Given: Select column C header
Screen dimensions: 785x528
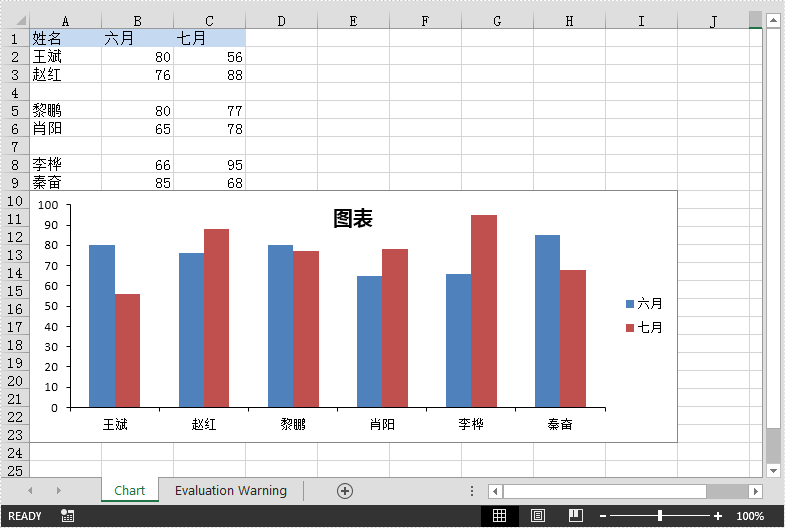Looking at the screenshot, I should click(x=209, y=21).
